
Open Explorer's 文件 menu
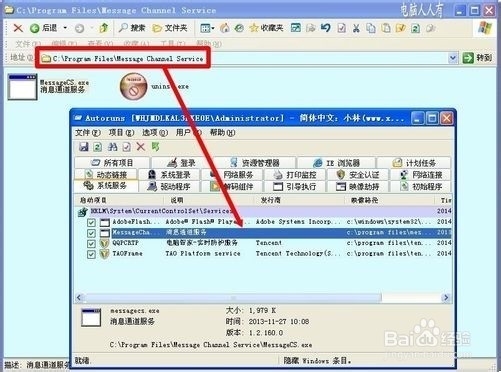(28, 44)
